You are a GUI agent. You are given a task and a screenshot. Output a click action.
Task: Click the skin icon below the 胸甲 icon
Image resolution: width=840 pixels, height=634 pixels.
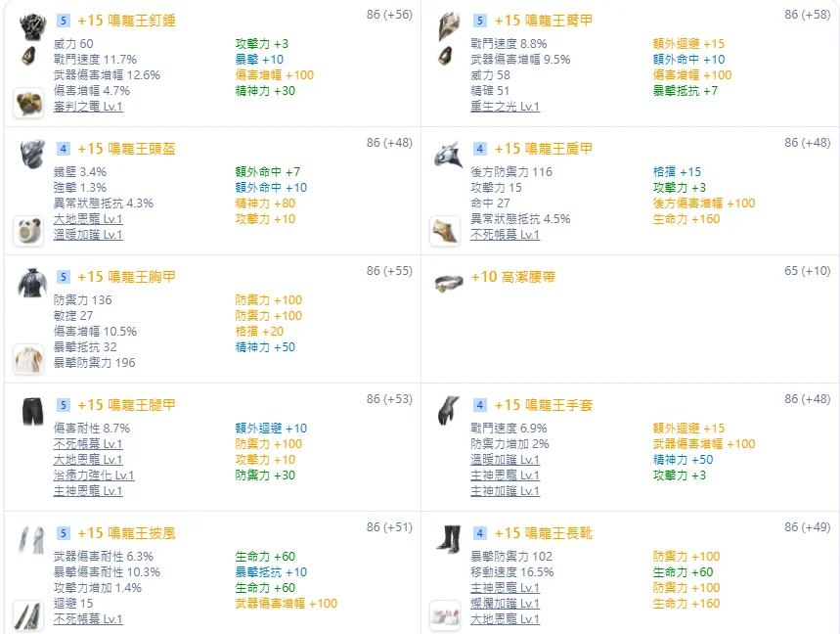[x=27, y=359]
